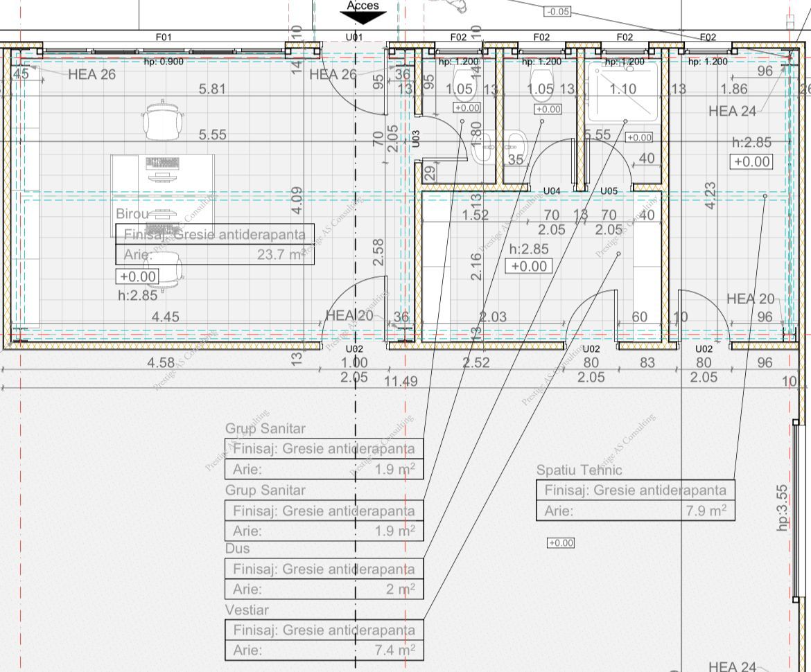Viewport: 811px width, 672px height.
Task: Click the F01 window label
Action: pos(164,37)
